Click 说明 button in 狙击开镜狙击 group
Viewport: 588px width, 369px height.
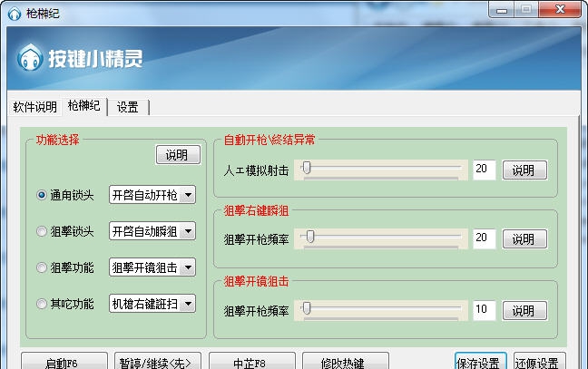[x=524, y=311]
